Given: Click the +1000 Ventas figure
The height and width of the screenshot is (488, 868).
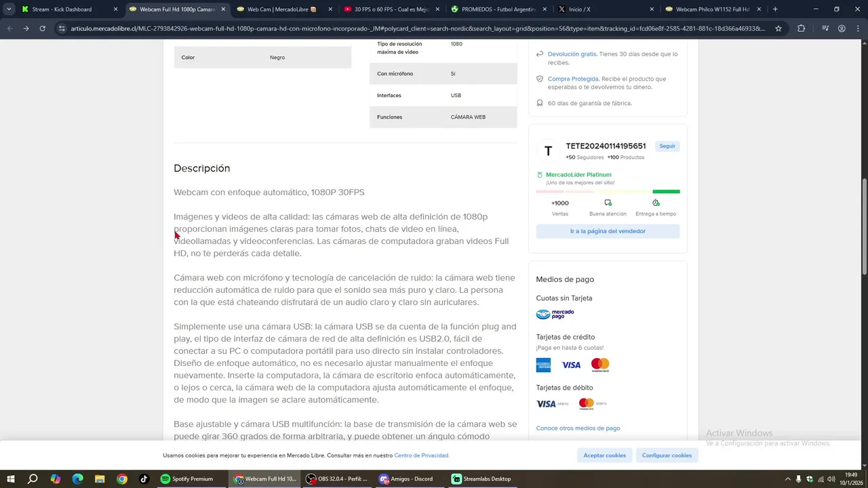Looking at the screenshot, I should click(559, 203).
